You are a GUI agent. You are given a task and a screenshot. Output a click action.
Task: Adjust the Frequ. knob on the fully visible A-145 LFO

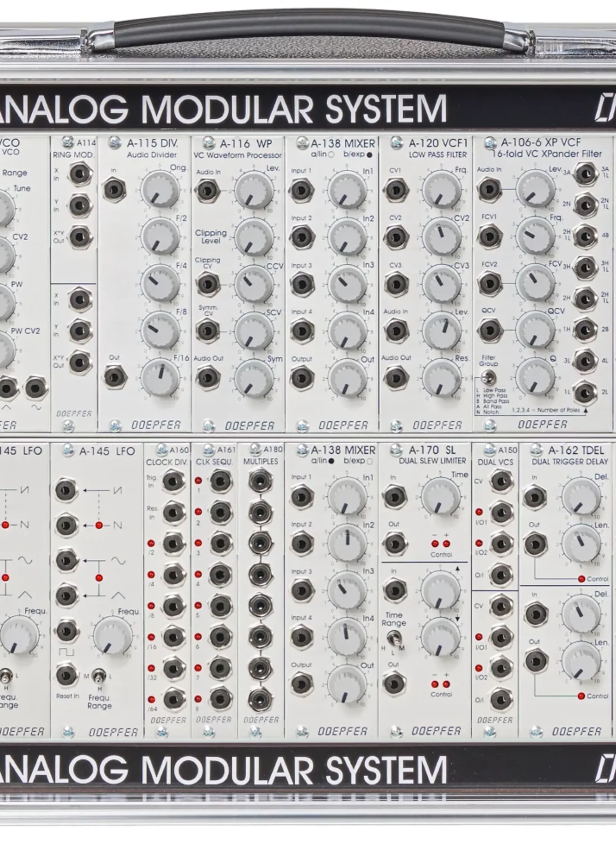click(x=113, y=635)
